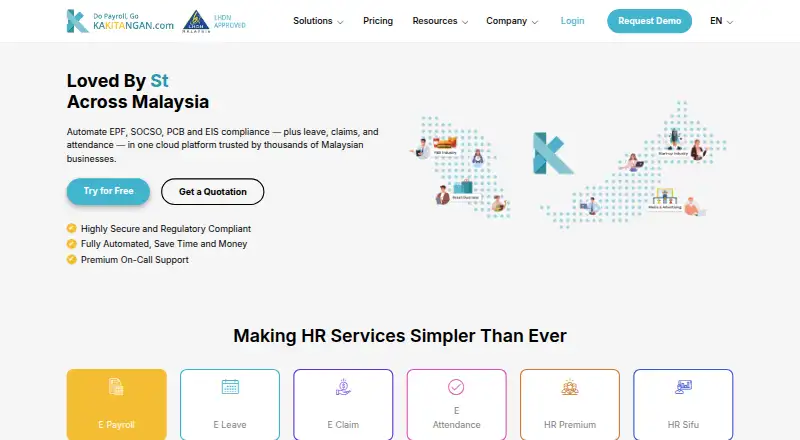The width and height of the screenshot is (800, 440).
Task: Click the Startup Industry illustration on map
Action: 673,143
